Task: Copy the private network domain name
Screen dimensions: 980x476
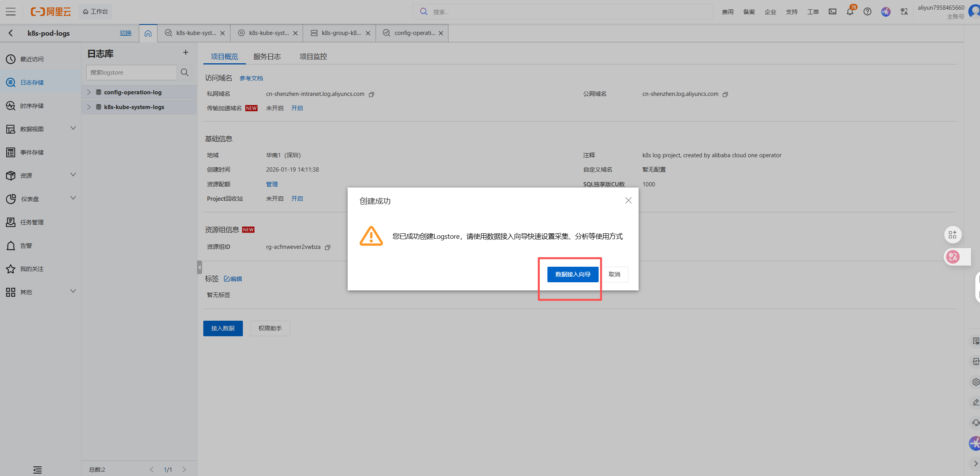Action: coord(371,94)
